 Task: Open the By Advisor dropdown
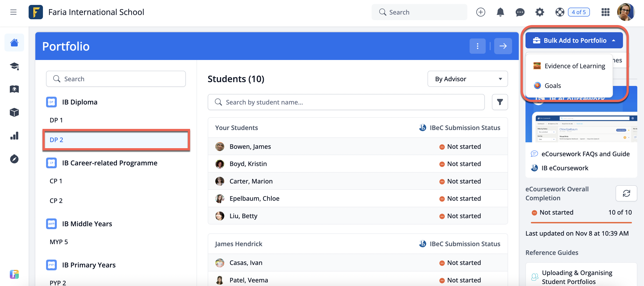(467, 79)
